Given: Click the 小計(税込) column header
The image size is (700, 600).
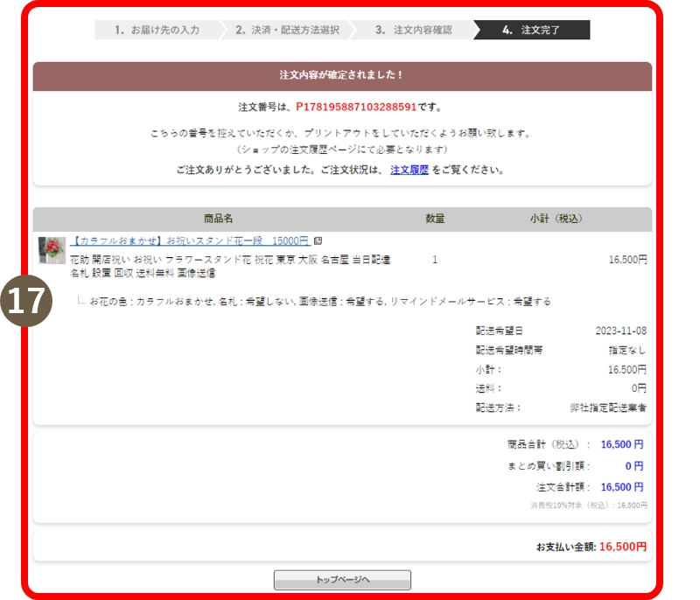Looking at the screenshot, I should click(556, 219).
